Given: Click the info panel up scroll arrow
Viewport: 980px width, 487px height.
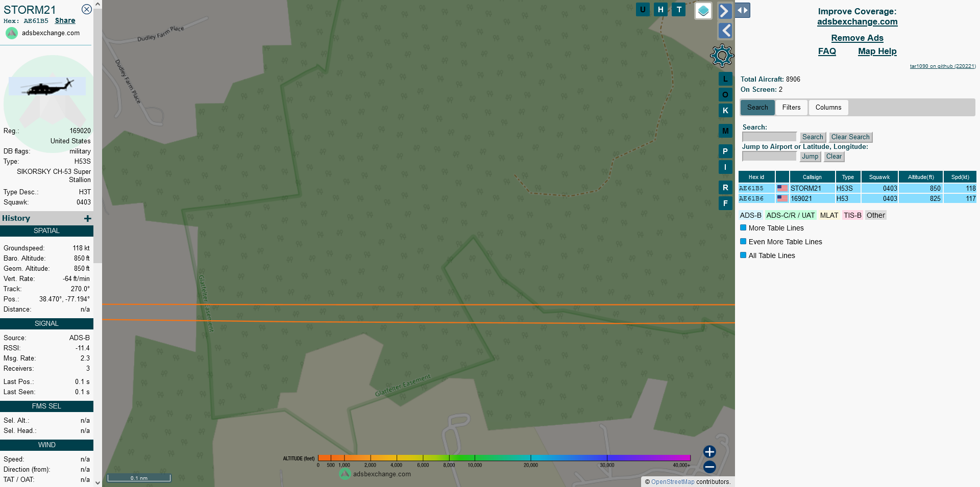Looking at the screenshot, I should pyautogui.click(x=97, y=4).
